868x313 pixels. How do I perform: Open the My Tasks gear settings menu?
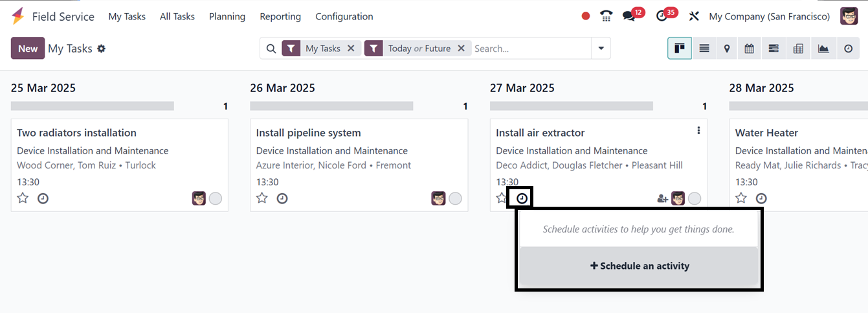click(x=102, y=49)
